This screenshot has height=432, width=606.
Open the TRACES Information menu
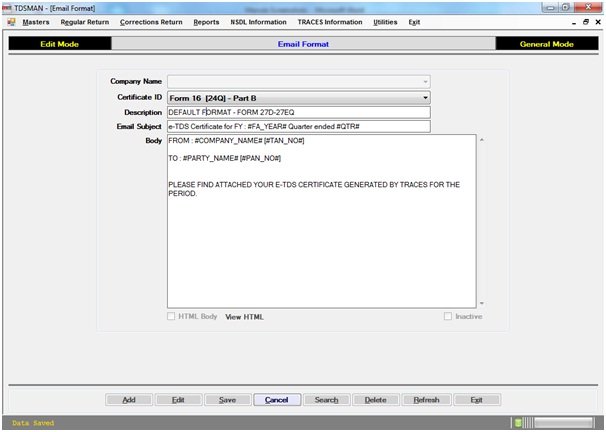click(330, 22)
